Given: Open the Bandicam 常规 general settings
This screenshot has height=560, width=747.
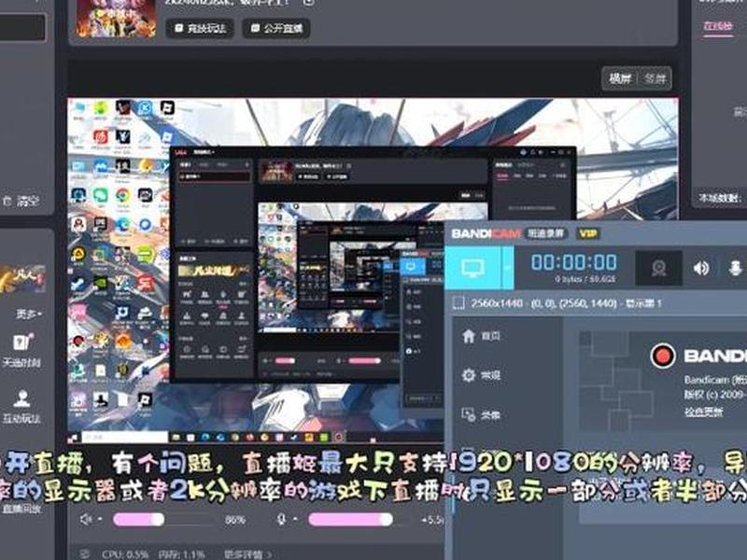Looking at the screenshot, I should coord(482,375).
